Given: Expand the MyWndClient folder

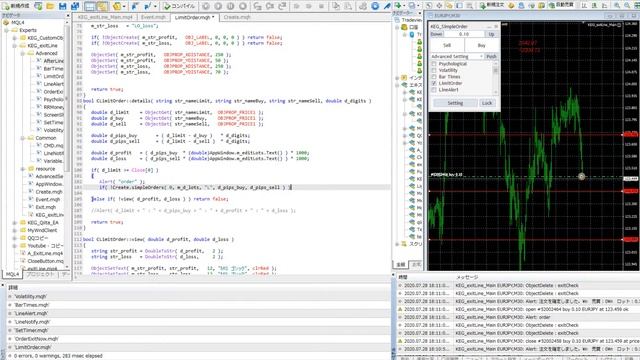Looking at the screenshot, I should click(15, 230).
